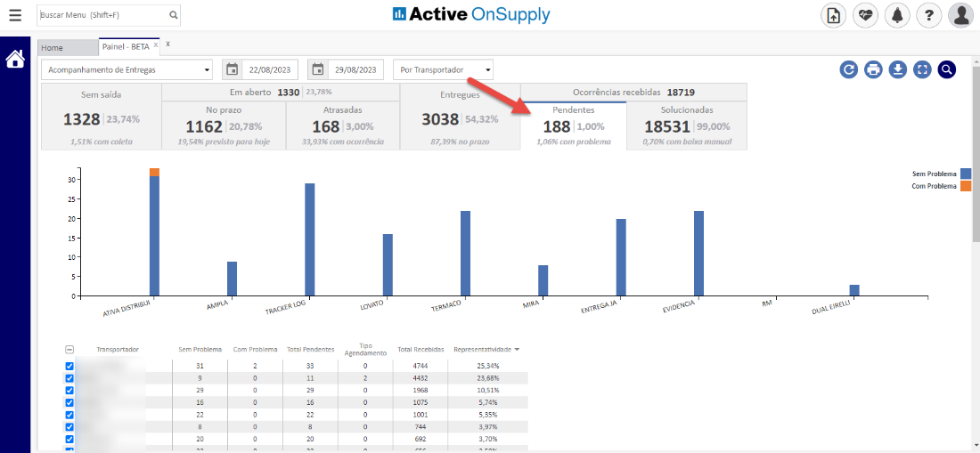
Task: Click the orange segment on ATIVA DISTRIBUI bar
Action: pyautogui.click(x=154, y=173)
